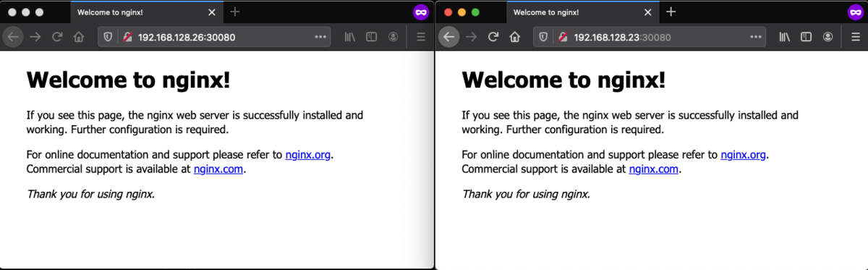The image size is (868, 270).
Task: Open nginx.com link in left window
Action: pyautogui.click(x=219, y=169)
